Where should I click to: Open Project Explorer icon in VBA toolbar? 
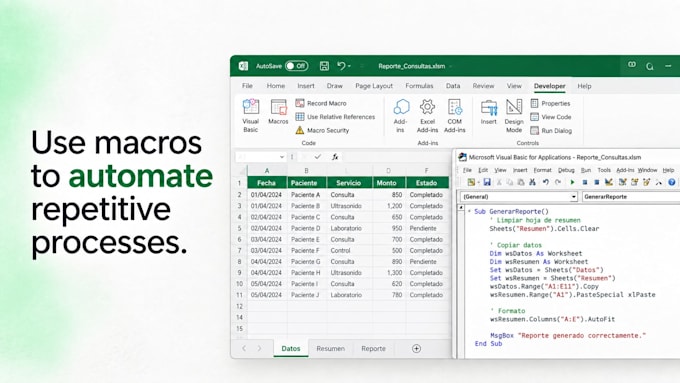click(622, 182)
